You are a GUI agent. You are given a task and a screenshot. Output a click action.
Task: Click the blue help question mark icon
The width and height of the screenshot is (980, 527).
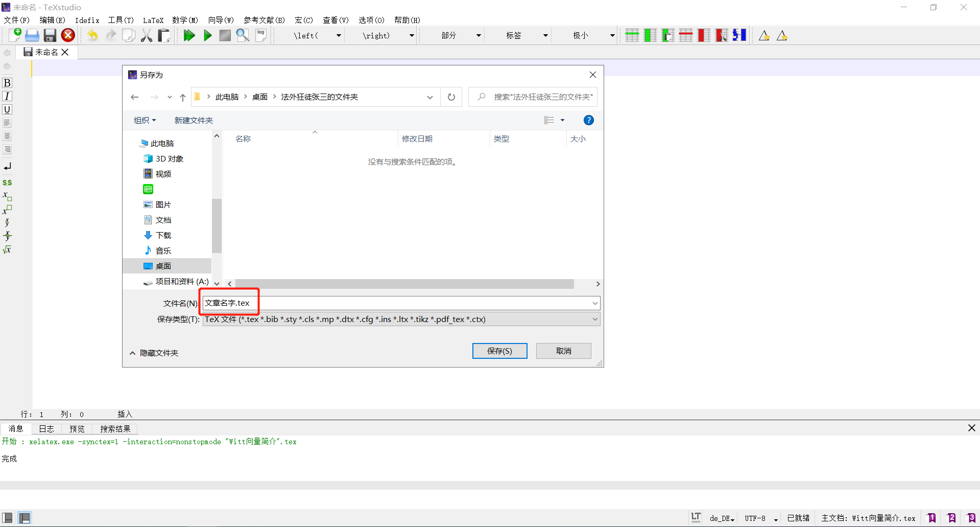point(588,120)
